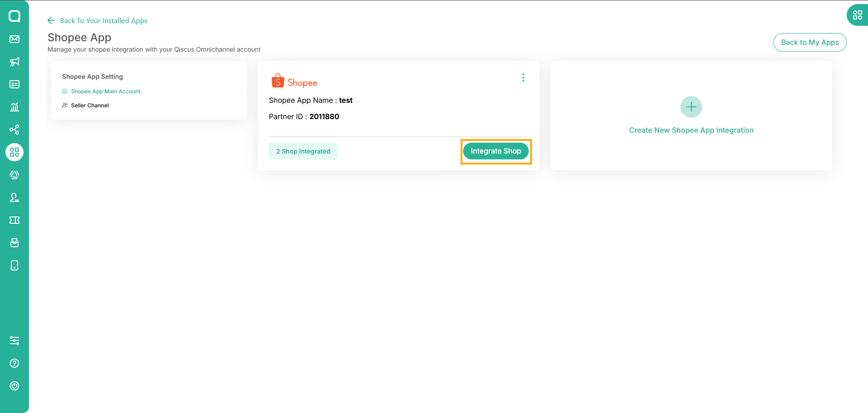This screenshot has height=413, width=868.
Task: Open the contact card icon in sidebar
Action: point(14,84)
